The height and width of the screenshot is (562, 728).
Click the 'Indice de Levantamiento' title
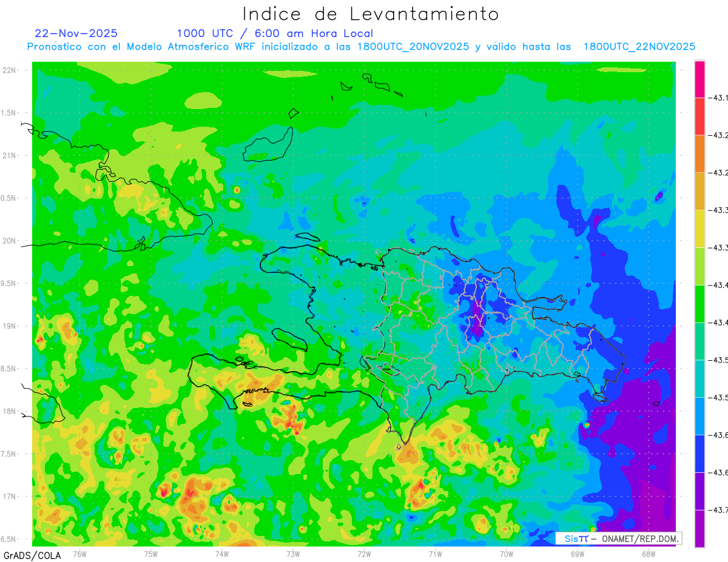click(x=371, y=14)
